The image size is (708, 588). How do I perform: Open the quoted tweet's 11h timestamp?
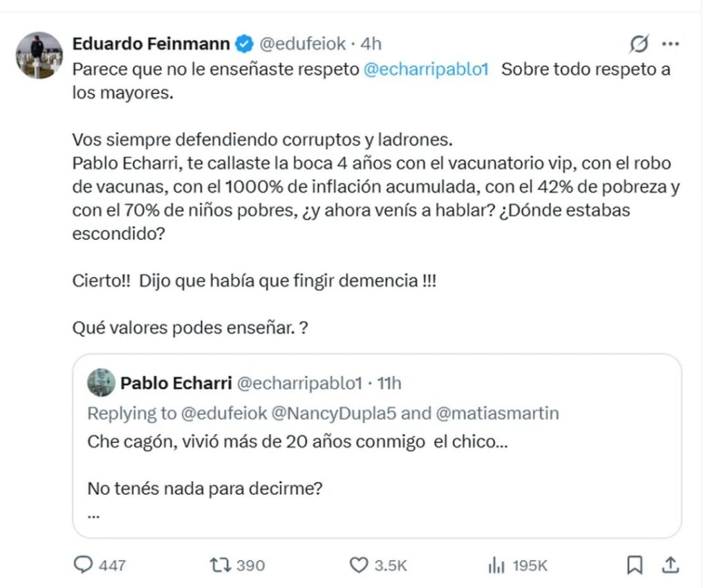[389, 383]
